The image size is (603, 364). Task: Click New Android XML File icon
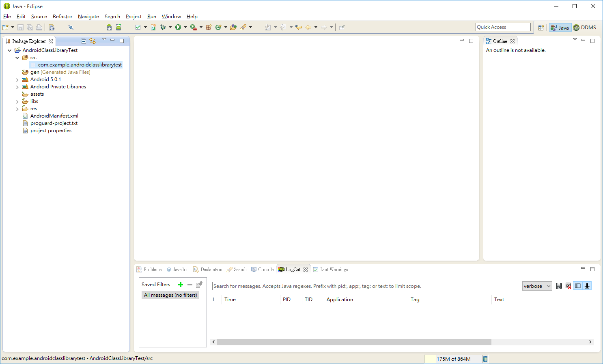point(153,27)
